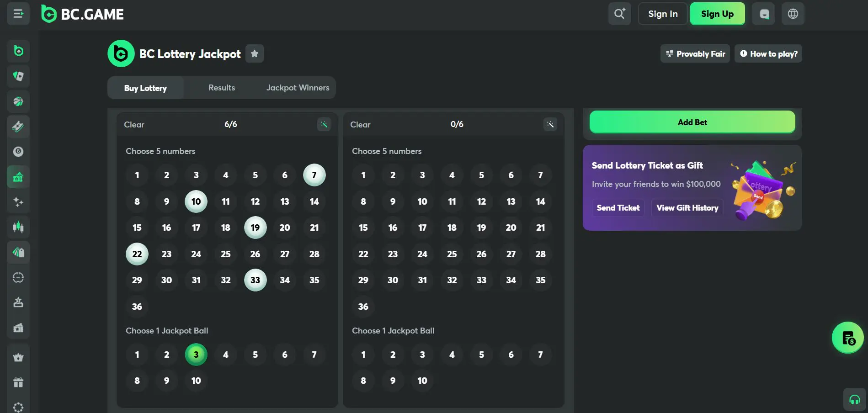This screenshot has height=413, width=868.
Task: Deselect number 19 on the first ticket
Action: point(255,228)
